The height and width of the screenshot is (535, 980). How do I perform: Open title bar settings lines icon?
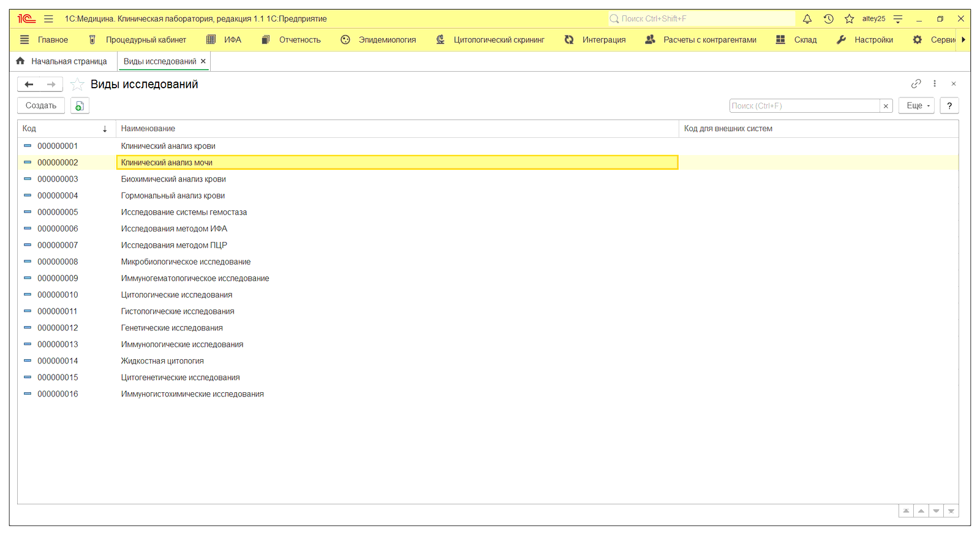[898, 19]
